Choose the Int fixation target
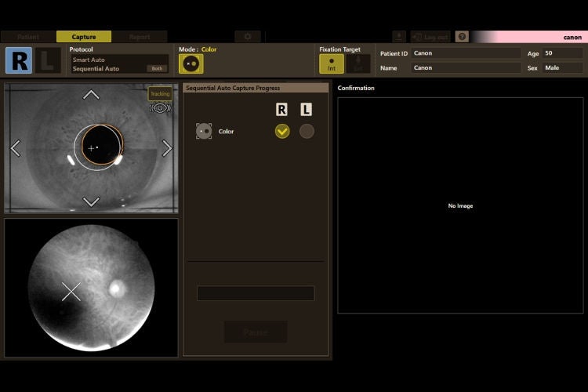Viewport: 588px width, 392px height. (x=332, y=64)
